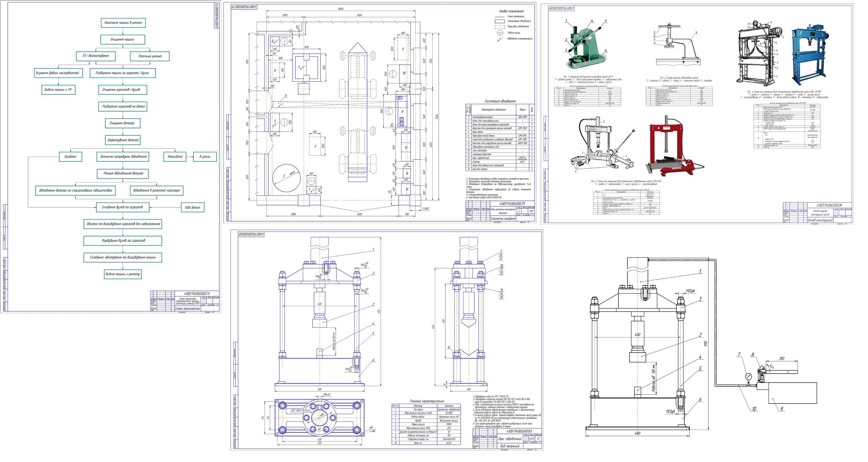Click 'Огляд конструкцій' title block label

point(819,220)
